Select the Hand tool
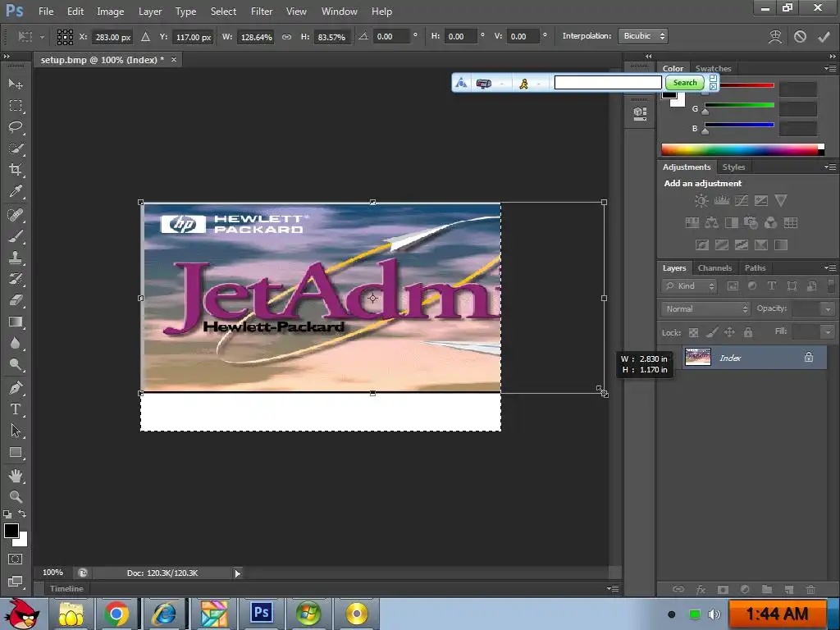 (x=16, y=476)
